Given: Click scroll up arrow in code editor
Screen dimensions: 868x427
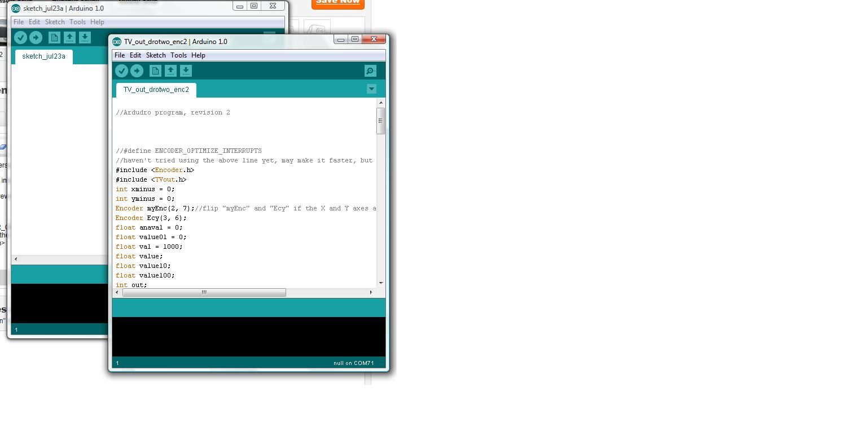Looking at the screenshot, I should click(x=381, y=103).
